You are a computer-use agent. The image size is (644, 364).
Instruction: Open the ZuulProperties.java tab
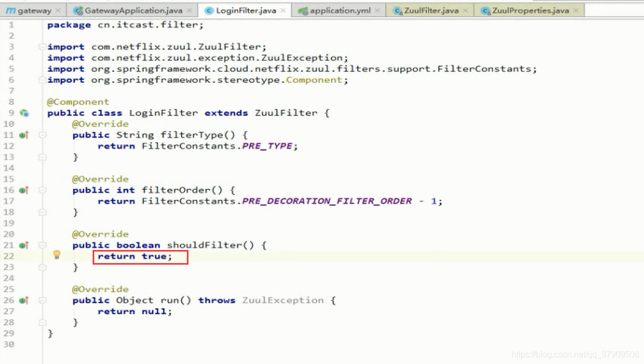(530, 10)
